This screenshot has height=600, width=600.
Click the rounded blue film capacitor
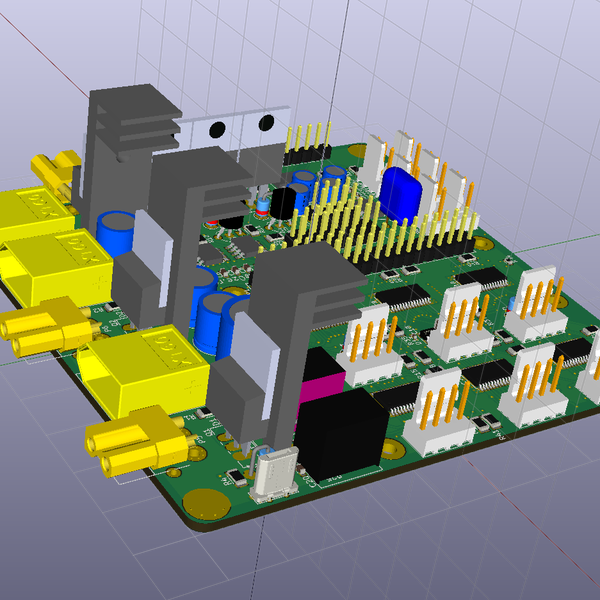tap(400, 196)
